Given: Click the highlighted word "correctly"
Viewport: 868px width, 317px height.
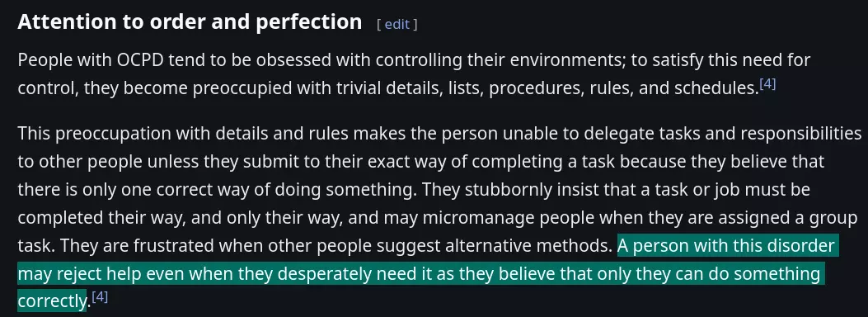Looking at the screenshot, I should pyautogui.click(x=52, y=301).
